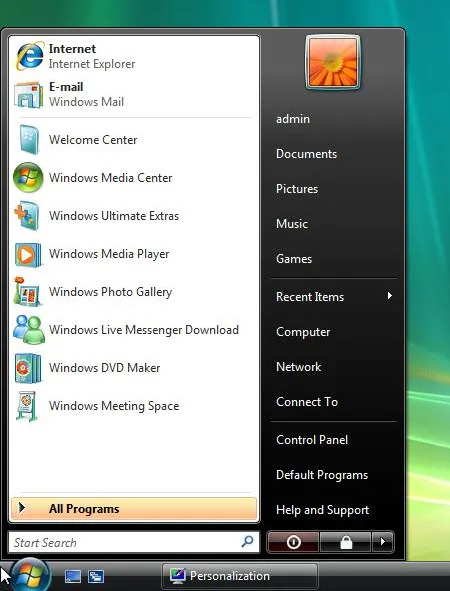This screenshot has width=450, height=591.
Task: Lock the computer with padlock button
Action: [x=346, y=542]
